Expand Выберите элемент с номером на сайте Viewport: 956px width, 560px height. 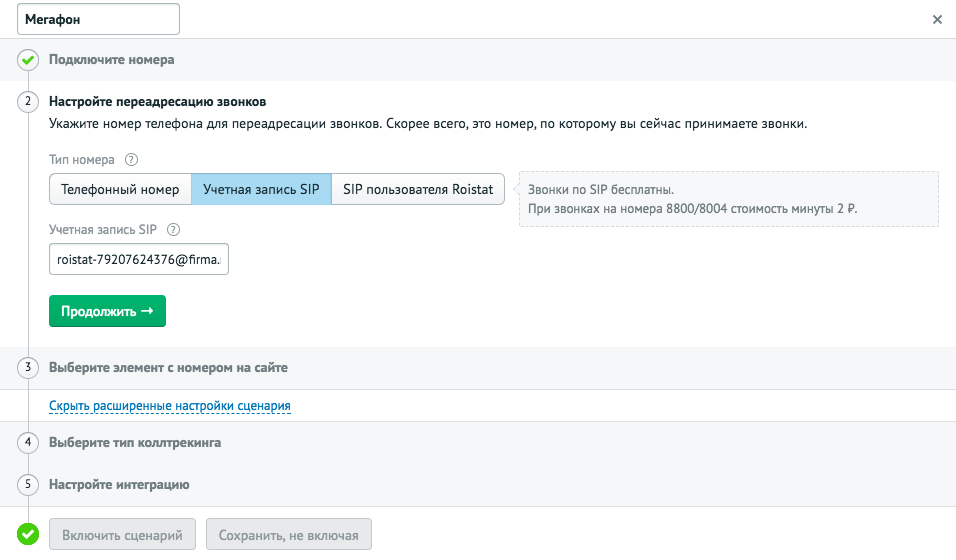(x=168, y=368)
